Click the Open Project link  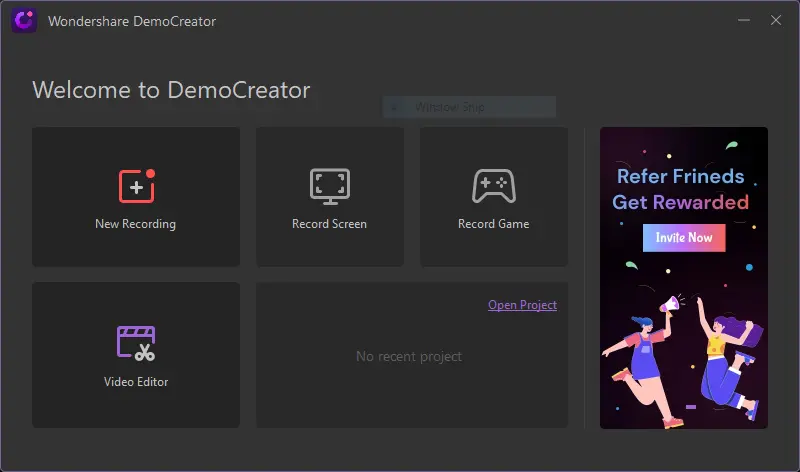(522, 305)
